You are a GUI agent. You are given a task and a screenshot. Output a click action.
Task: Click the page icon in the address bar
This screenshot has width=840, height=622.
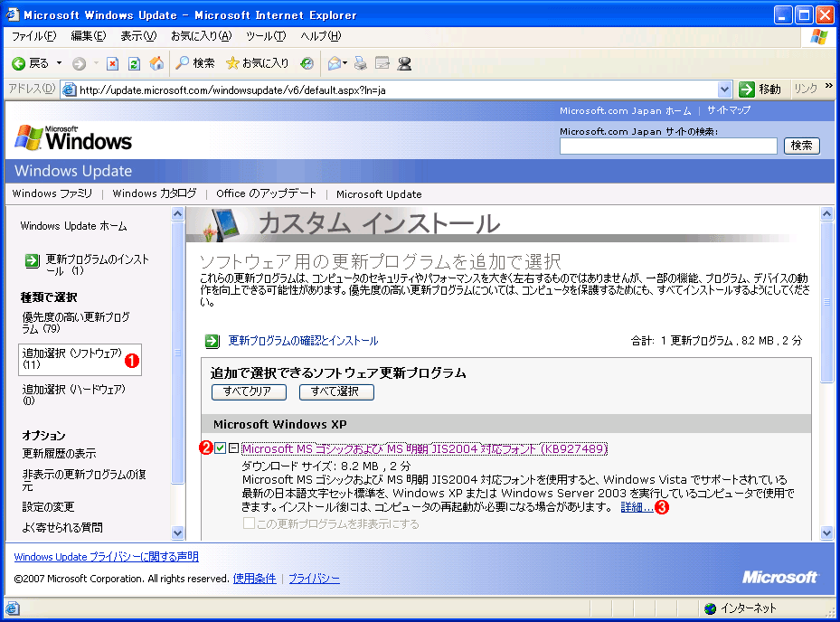click(x=69, y=90)
